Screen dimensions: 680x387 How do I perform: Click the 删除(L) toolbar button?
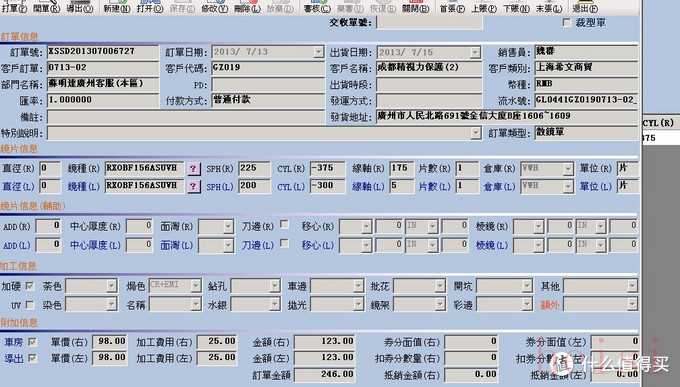coord(247,7)
